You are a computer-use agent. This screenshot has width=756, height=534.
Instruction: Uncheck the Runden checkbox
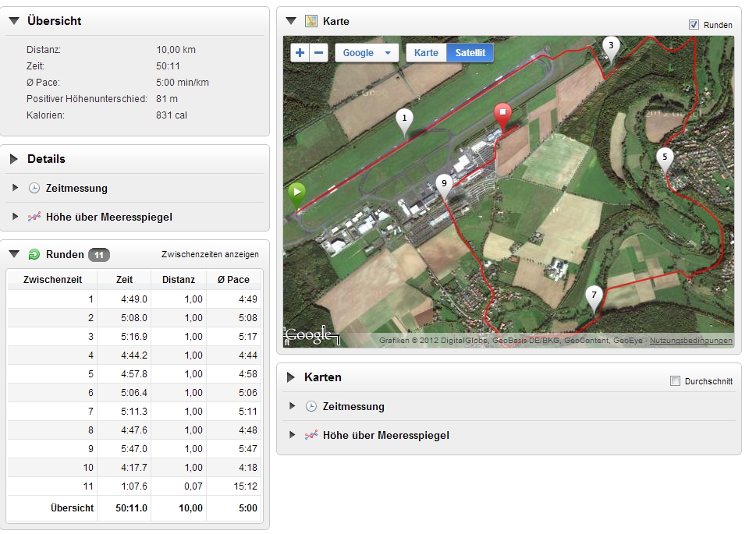694,25
